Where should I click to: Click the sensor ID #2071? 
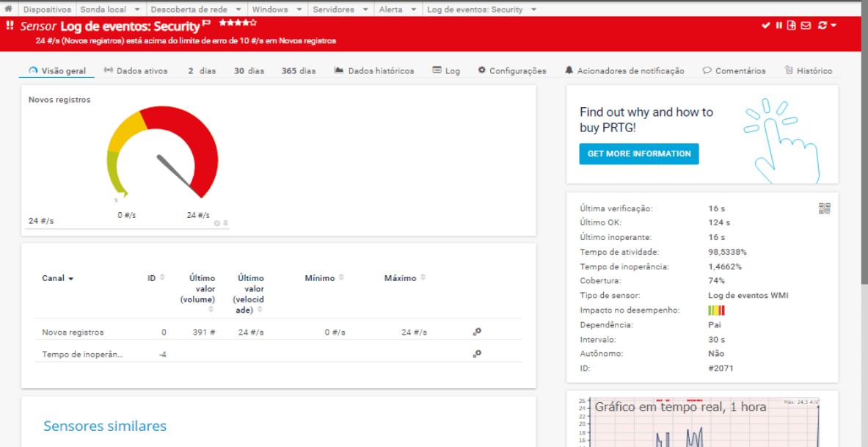[x=721, y=368]
